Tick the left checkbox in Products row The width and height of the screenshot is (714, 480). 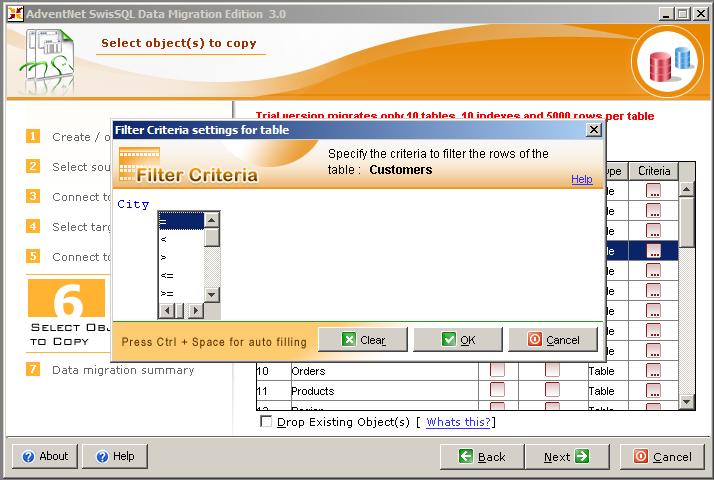[497, 390]
